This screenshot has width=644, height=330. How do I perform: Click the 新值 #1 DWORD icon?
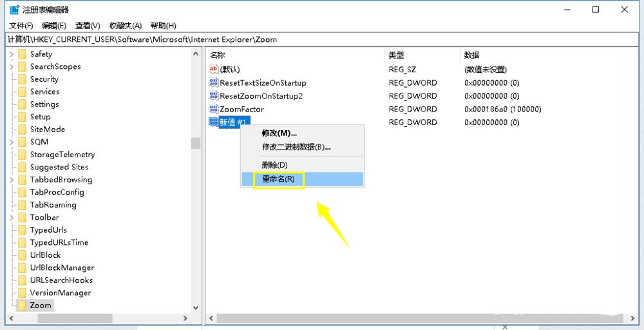tap(214, 122)
